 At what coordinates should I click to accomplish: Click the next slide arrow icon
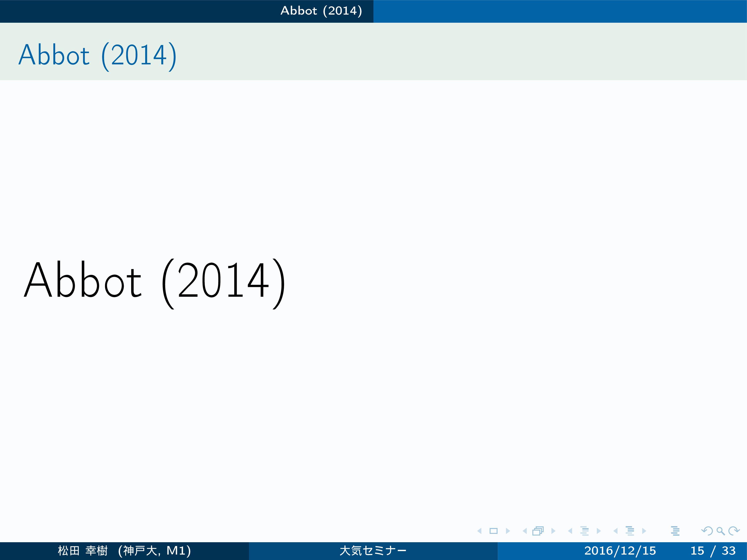click(x=508, y=531)
